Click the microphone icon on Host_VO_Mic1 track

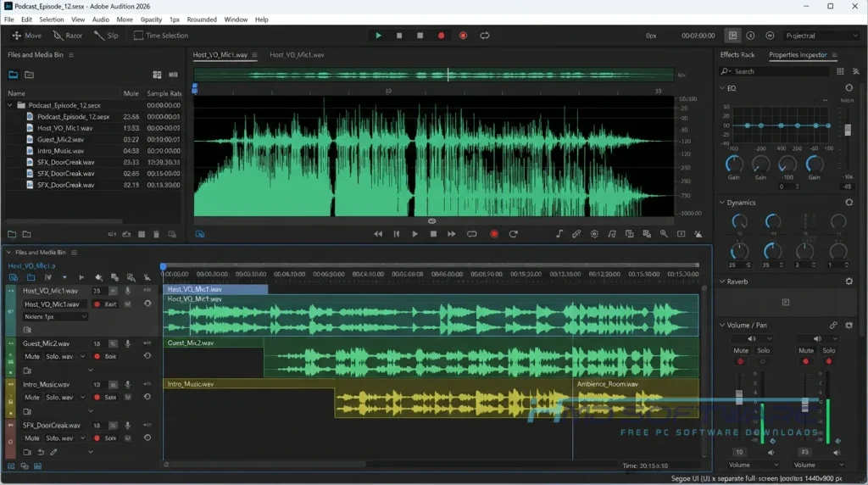(x=127, y=291)
